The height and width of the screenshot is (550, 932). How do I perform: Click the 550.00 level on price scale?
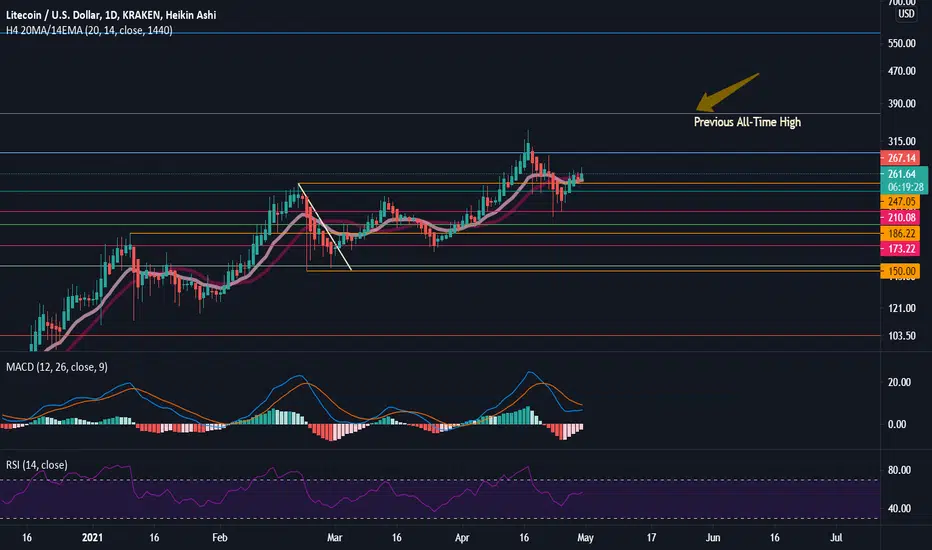click(901, 43)
